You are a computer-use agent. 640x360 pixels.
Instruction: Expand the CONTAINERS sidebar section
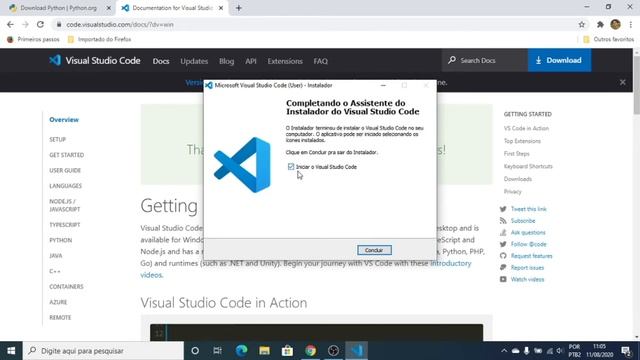(66, 287)
